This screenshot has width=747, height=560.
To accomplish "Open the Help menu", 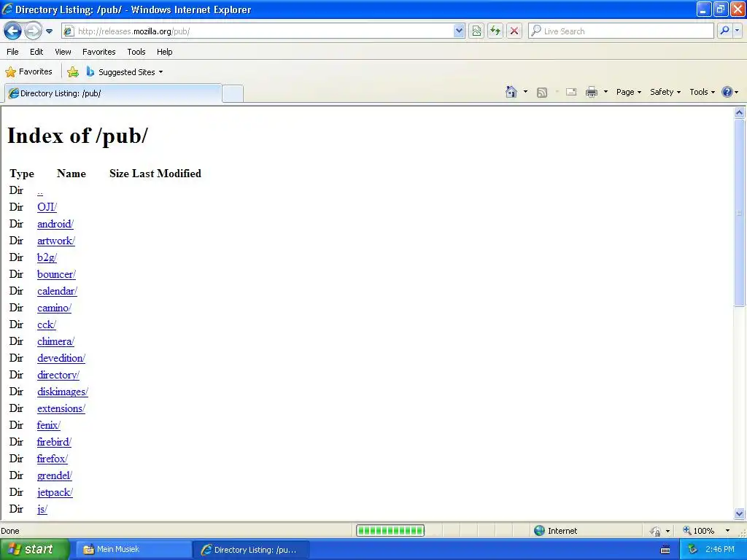I will coord(164,52).
